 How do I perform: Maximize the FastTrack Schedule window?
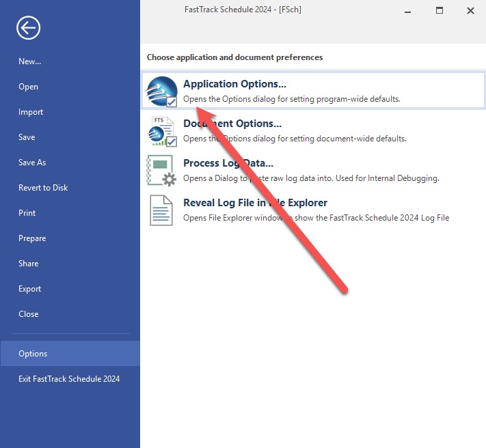coord(440,11)
